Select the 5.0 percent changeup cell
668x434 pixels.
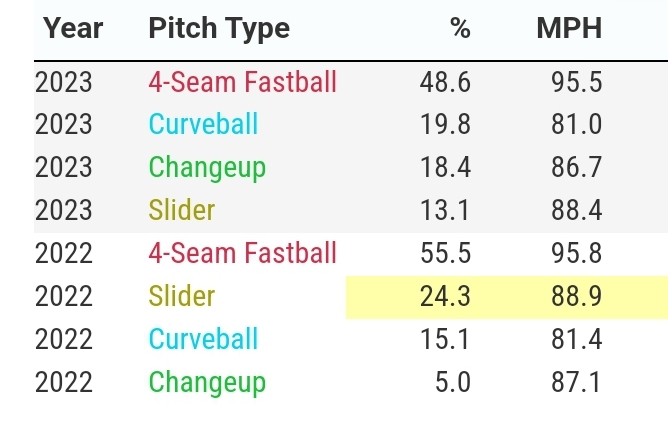[451, 382]
